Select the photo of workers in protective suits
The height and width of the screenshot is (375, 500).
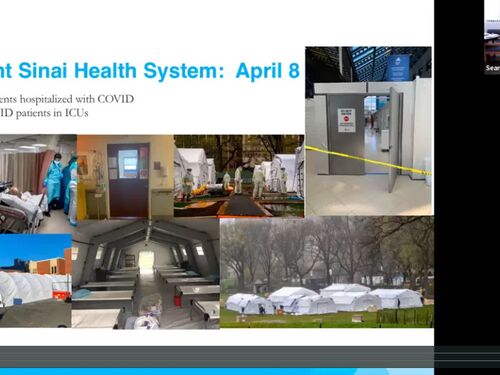tap(239, 176)
